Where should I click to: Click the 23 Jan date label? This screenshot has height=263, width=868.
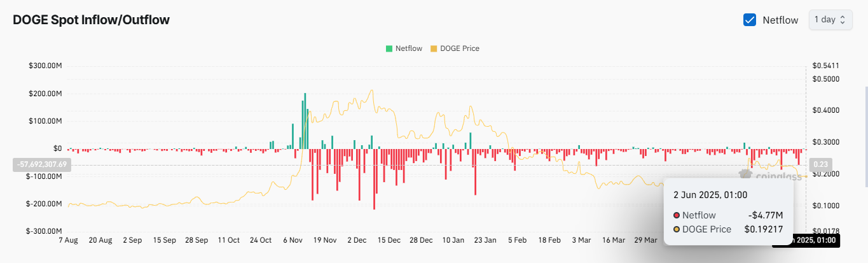[x=486, y=241]
